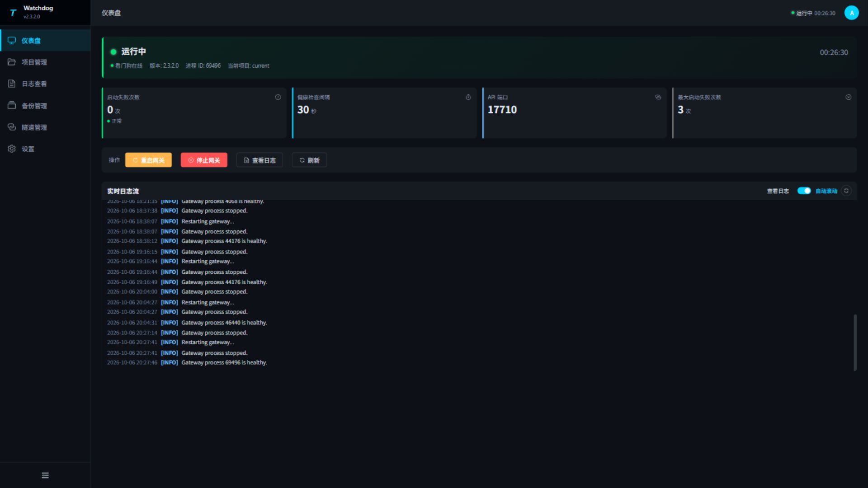
Task: Click the 实时日志流 heading
Action: point(123,191)
